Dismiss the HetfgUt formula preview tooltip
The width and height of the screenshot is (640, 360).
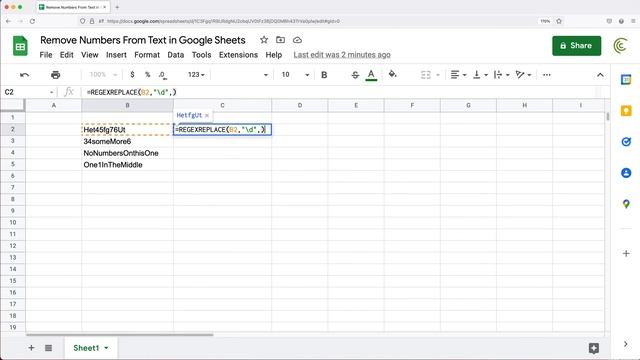pos(207,116)
